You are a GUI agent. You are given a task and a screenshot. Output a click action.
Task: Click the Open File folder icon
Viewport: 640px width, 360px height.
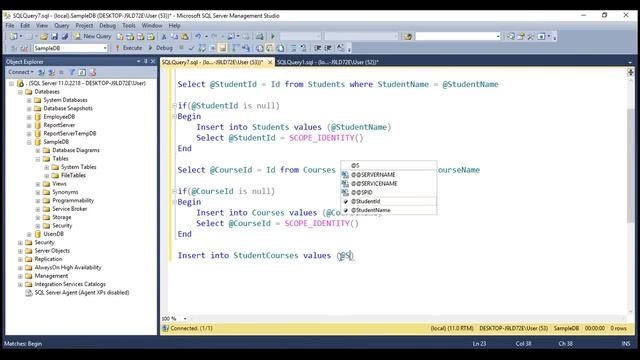coord(44,36)
